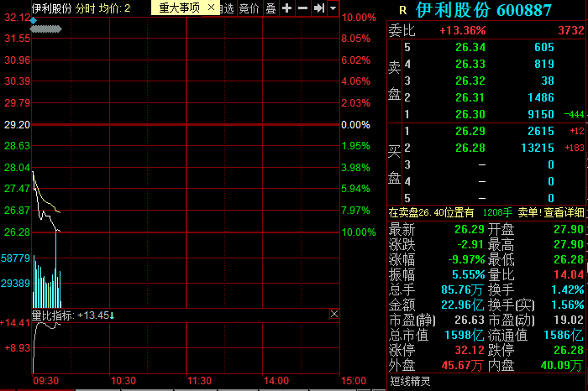This screenshot has width=588, height=391.
Task: Click the 短线精灵 panel header
Action: click(x=410, y=381)
